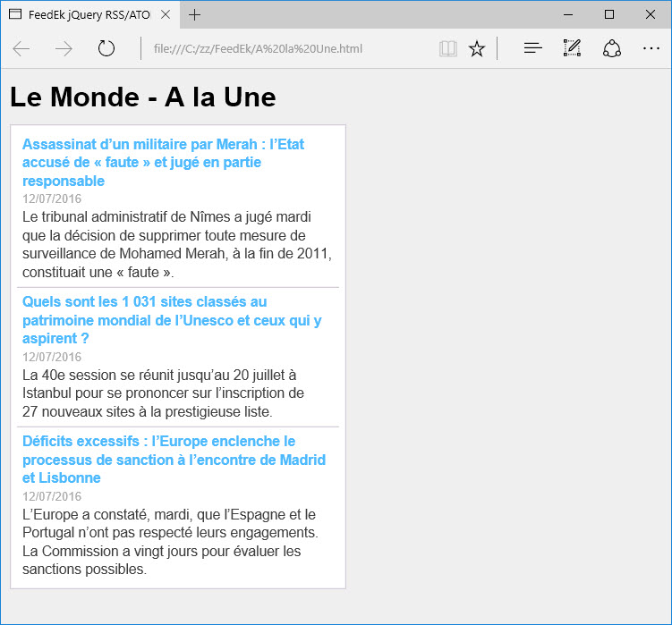Reload the page with the refresh icon
The image size is (672, 625).
pyautogui.click(x=106, y=48)
